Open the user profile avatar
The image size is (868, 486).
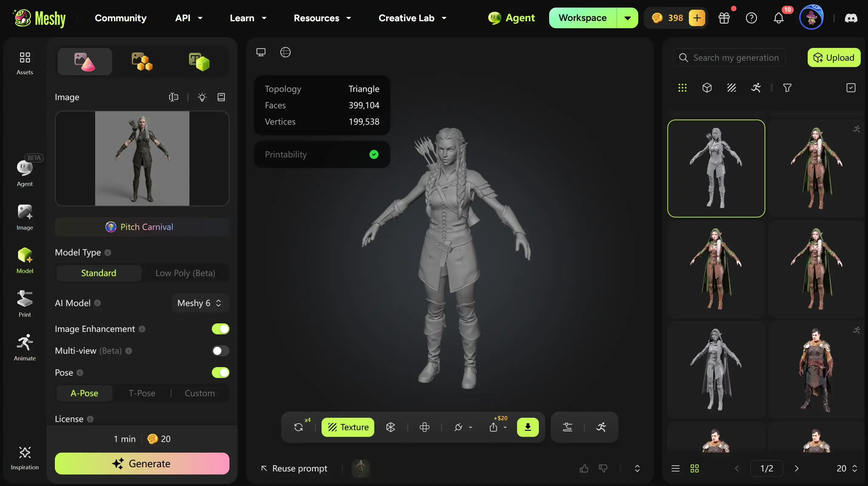pyautogui.click(x=811, y=18)
